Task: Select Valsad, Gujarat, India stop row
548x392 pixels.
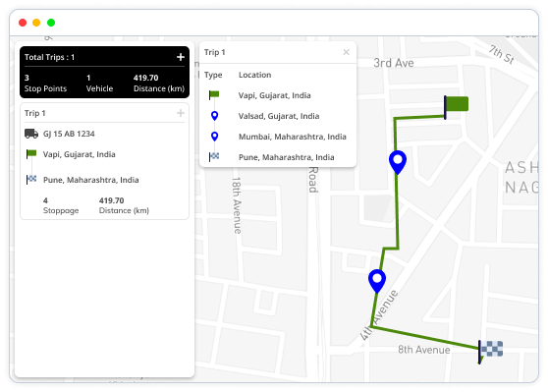Action: tap(278, 116)
